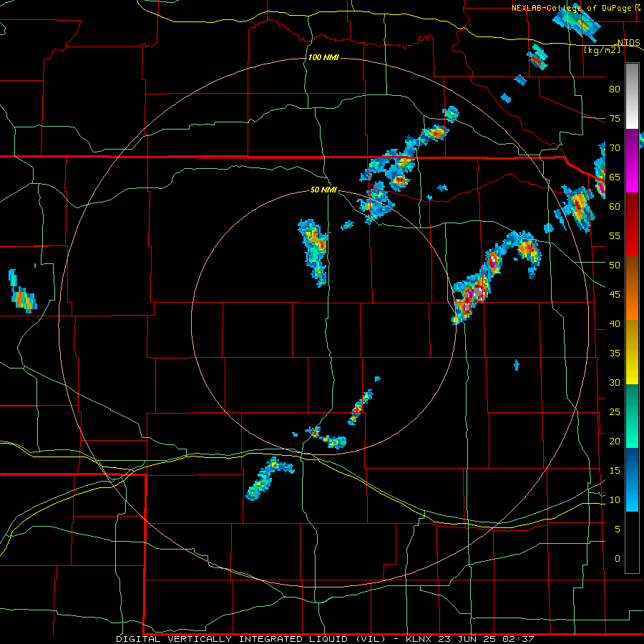Viewport: 644px width, 644px height.
Task: Click the "30" value on the VIL scale
Action: click(615, 383)
